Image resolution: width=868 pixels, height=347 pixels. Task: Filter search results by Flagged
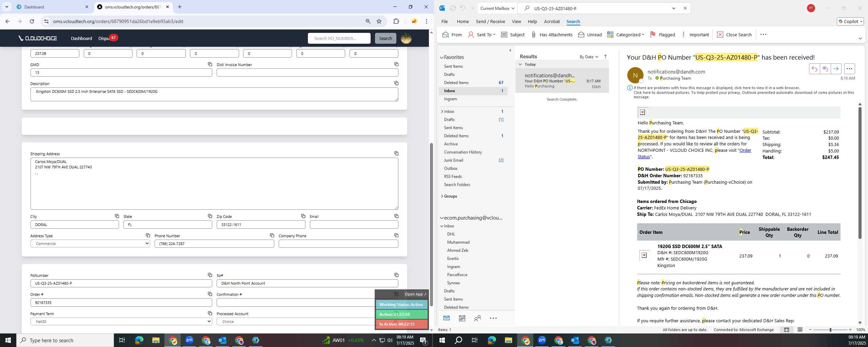(663, 35)
